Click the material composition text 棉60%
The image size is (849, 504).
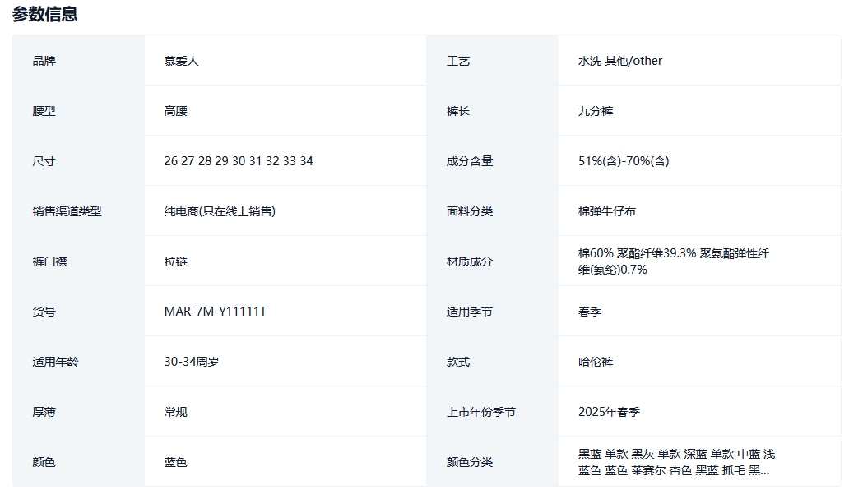(596, 253)
